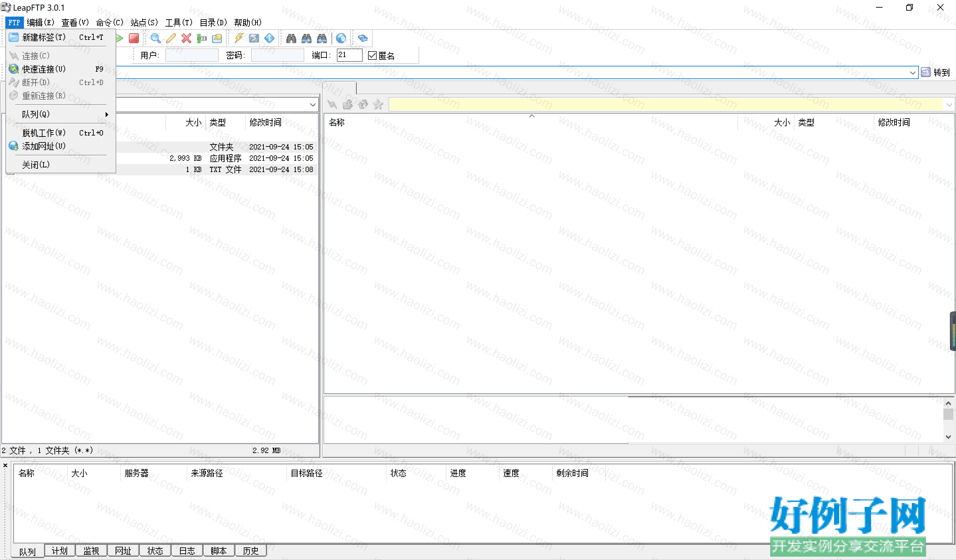Click the 端口 port field
Screen dimensions: 956x560
(349, 55)
